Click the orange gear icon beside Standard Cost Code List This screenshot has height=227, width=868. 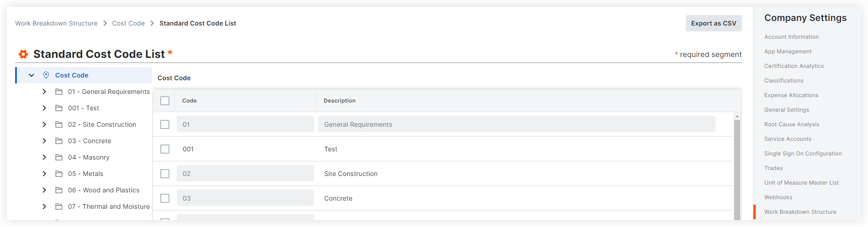click(23, 54)
